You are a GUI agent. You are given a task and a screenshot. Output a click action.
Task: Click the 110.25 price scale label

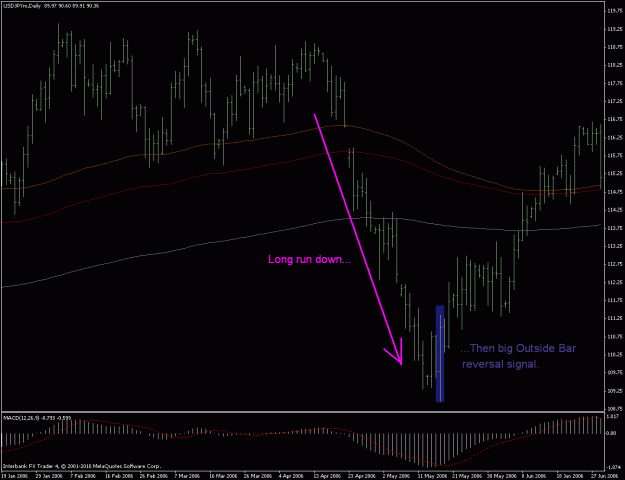(615, 354)
